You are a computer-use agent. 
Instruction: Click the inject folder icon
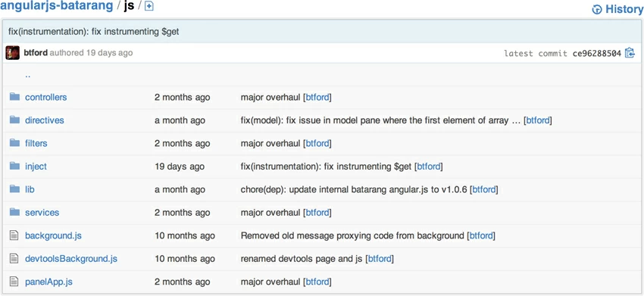[x=15, y=166]
